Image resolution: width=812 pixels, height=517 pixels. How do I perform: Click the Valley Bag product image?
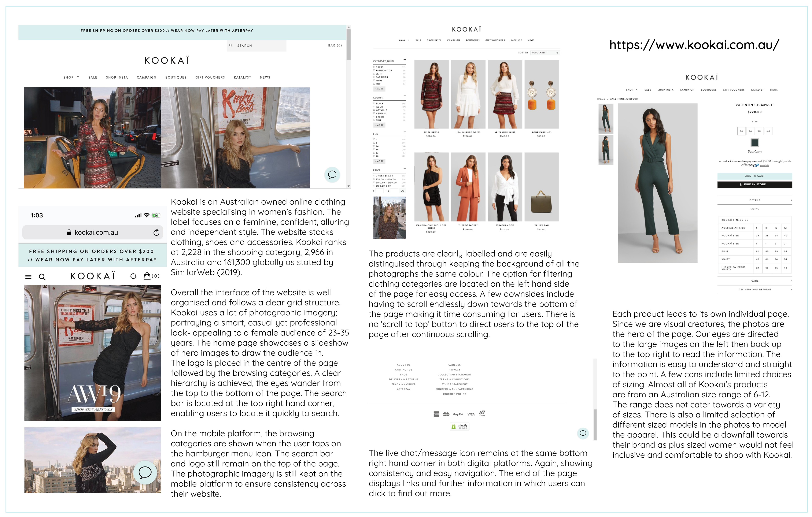point(541,187)
